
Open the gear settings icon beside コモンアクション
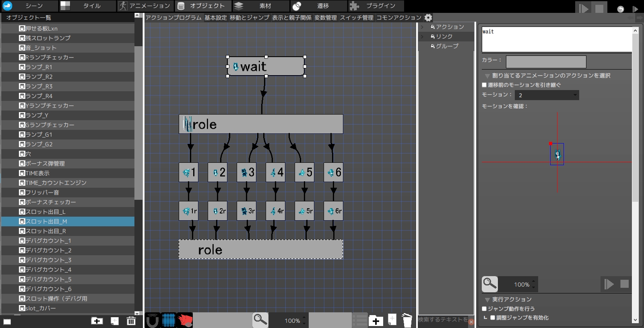click(x=428, y=18)
